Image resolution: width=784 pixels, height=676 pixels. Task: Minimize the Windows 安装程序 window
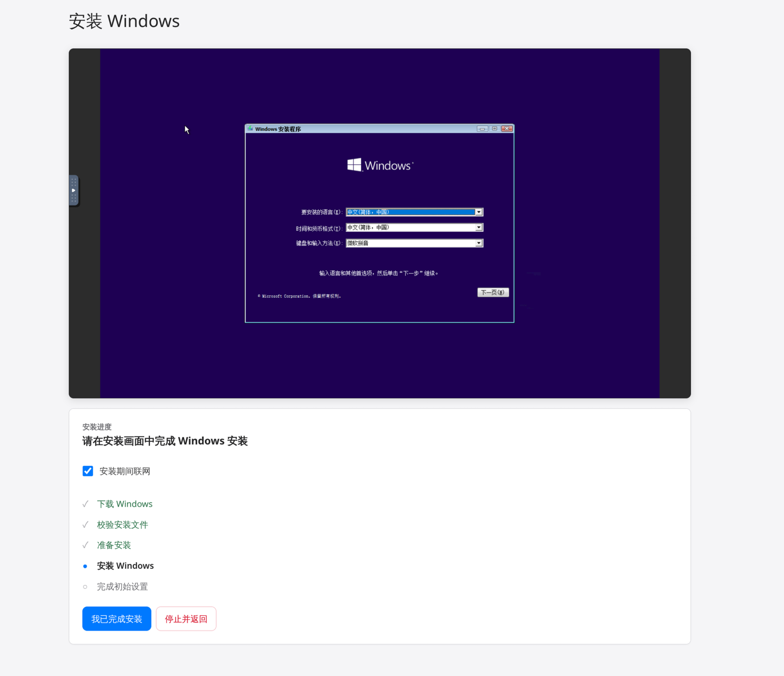482,129
